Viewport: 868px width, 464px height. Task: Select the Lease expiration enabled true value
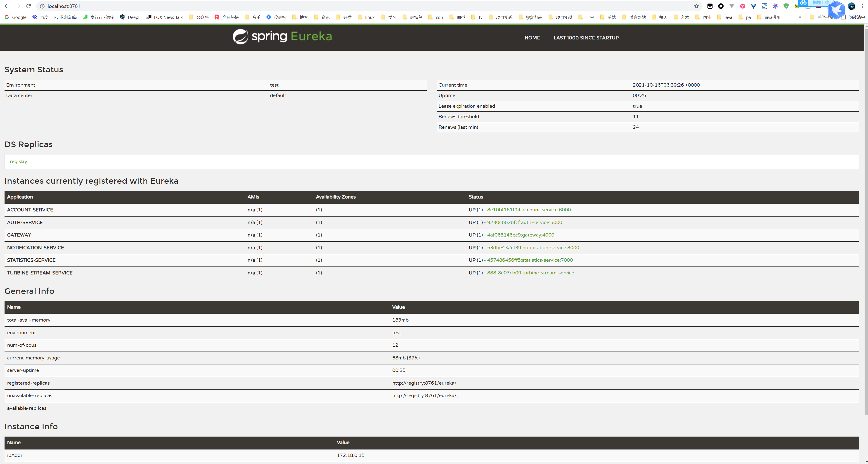point(637,106)
